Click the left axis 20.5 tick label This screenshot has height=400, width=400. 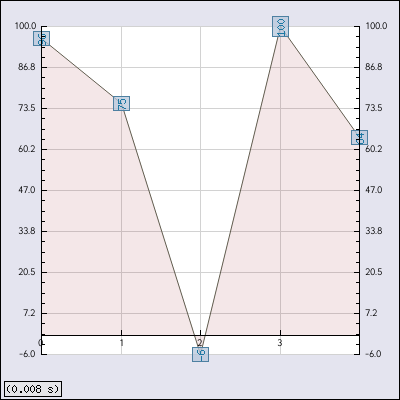pyautogui.click(x=27, y=272)
